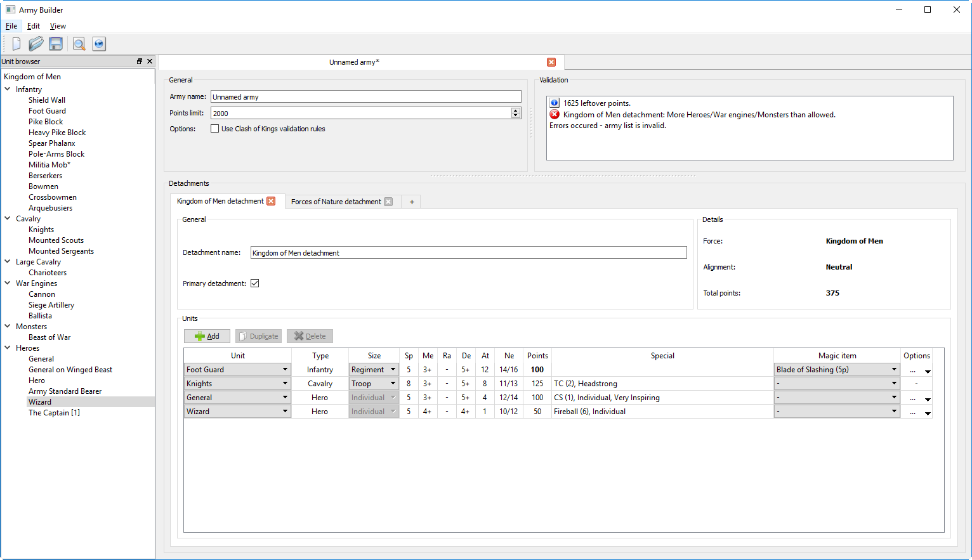Open Foot Guard unit dropdown

[237, 370]
